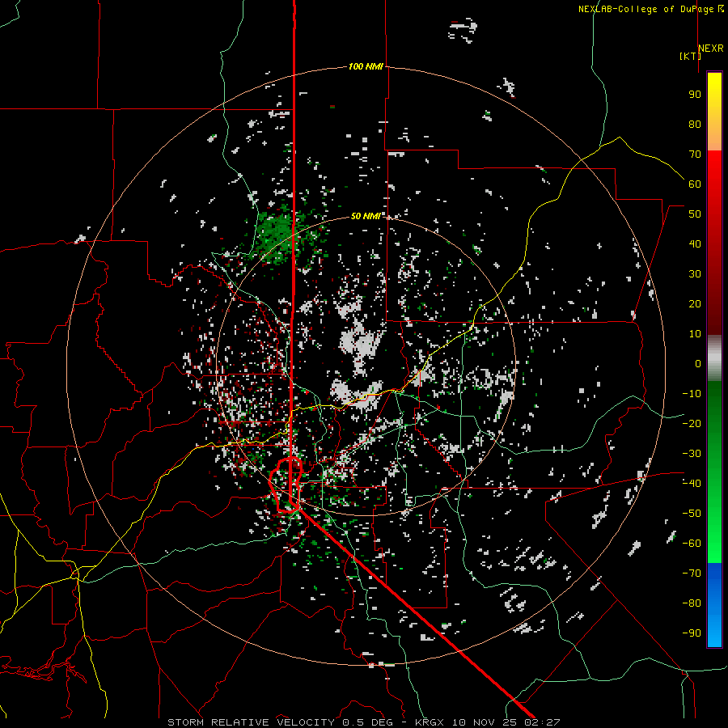728x728 pixels.
Task: Click the 80 value on velocity scale
Action: [x=695, y=124]
